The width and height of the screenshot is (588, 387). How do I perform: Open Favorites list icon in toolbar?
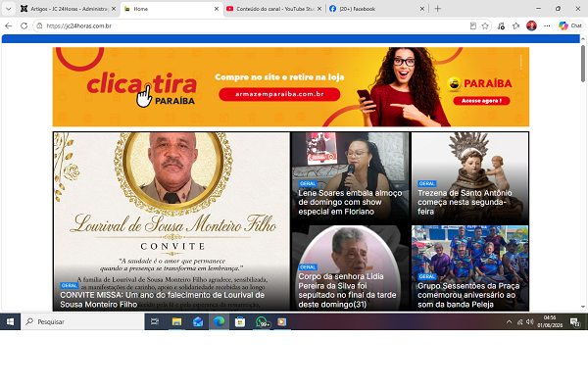pos(516,25)
